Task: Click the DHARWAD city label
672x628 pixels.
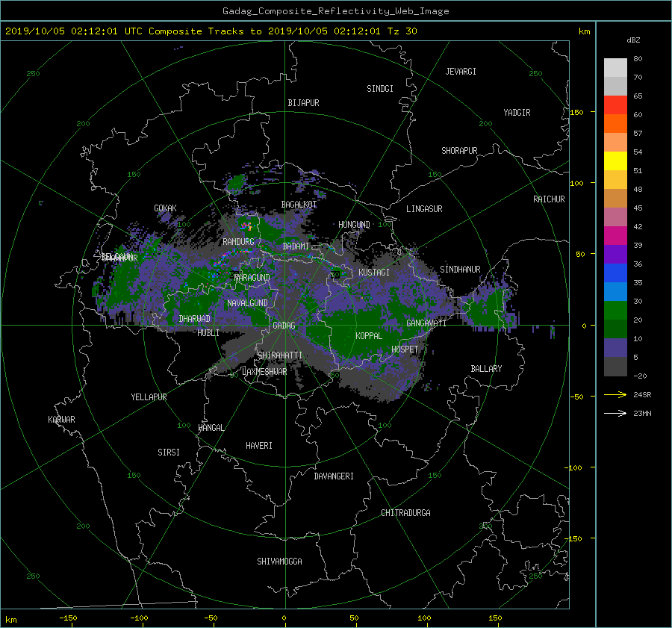Action: [194, 319]
